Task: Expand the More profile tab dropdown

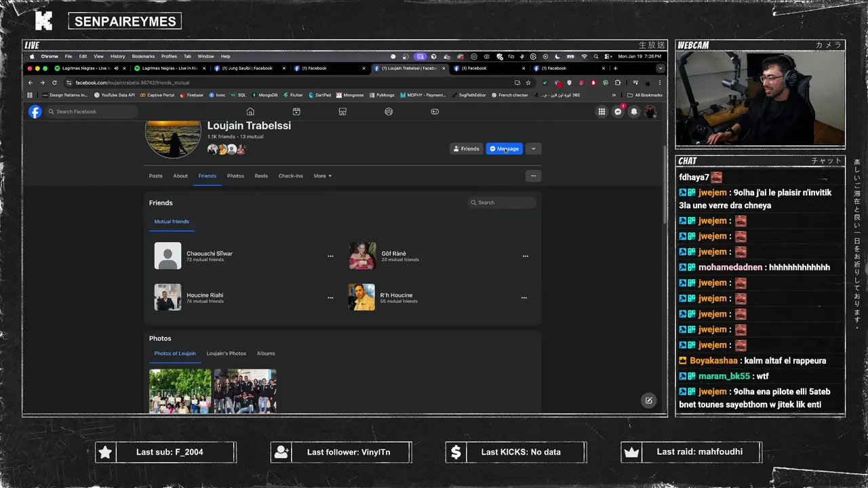Action: point(323,176)
